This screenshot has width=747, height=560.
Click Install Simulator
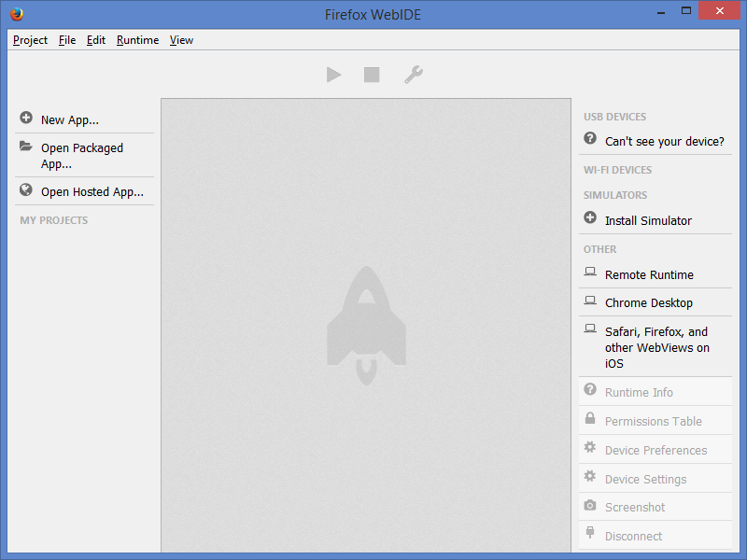(655, 220)
